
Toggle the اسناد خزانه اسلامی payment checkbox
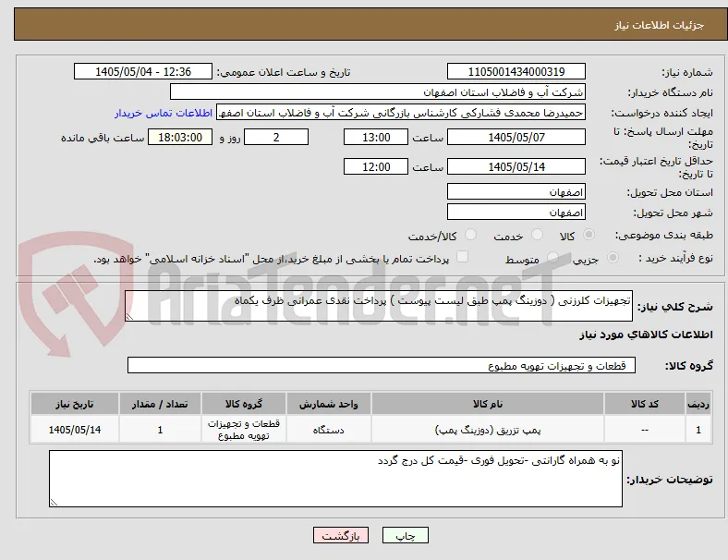[x=463, y=257]
